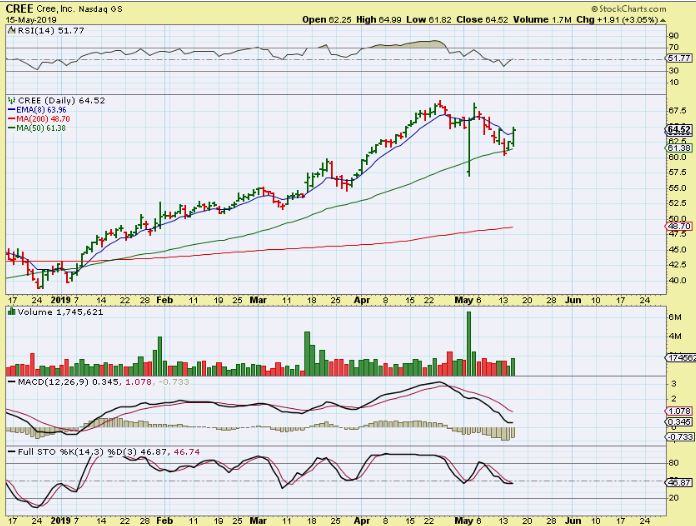The height and width of the screenshot is (526, 696).
Task: Click the 51.77 tag on the RSI right axis
Action: click(679, 58)
